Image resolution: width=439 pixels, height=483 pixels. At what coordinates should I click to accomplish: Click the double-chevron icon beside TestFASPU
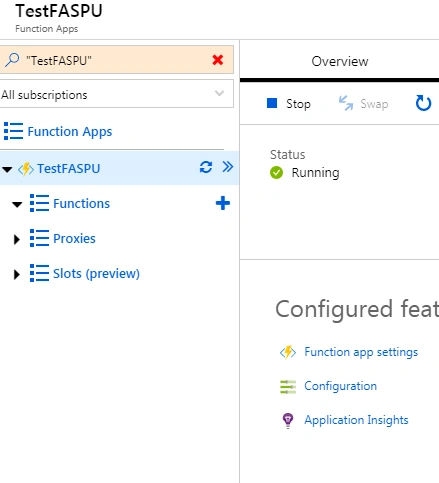(228, 167)
